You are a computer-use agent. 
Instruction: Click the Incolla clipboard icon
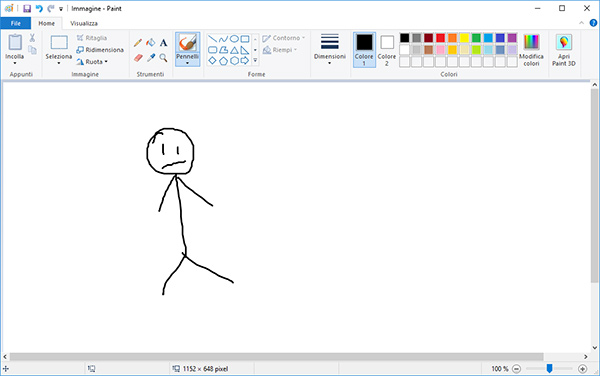coord(15,42)
